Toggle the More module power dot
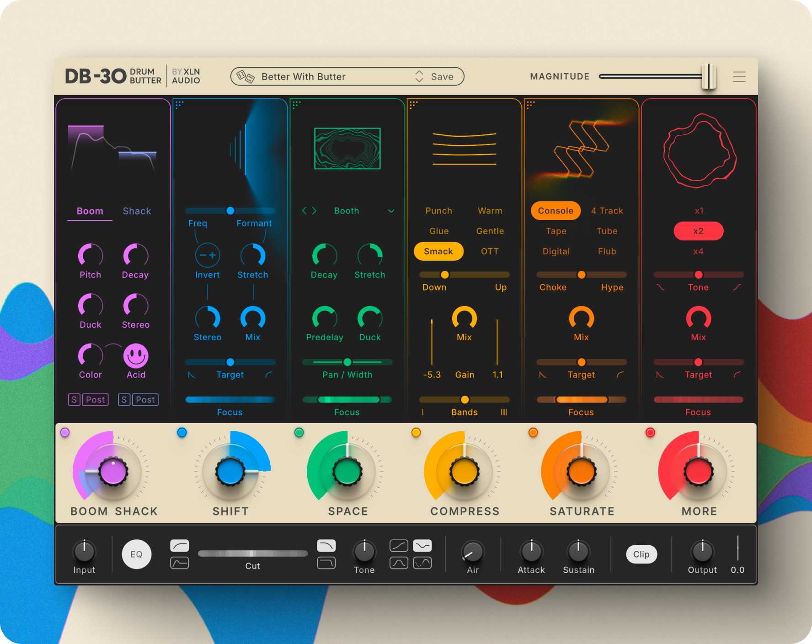Image resolution: width=812 pixels, height=644 pixels. [x=650, y=432]
